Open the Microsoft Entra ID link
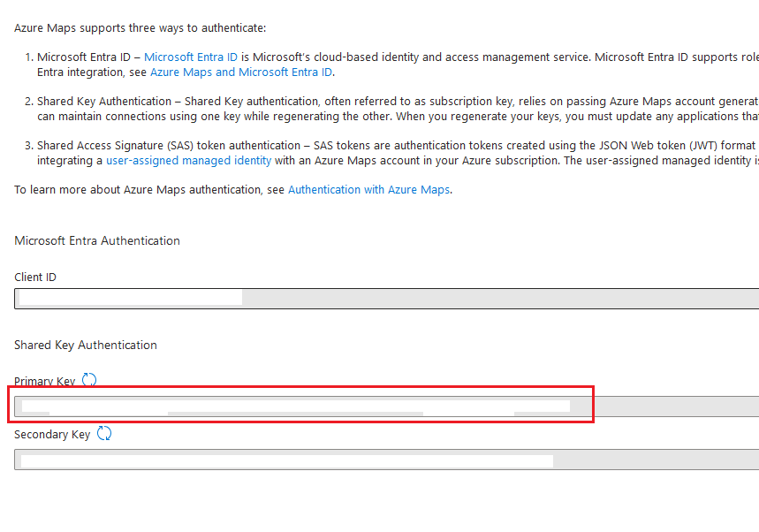The height and width of the screenshot is (532, 759). 190,57
